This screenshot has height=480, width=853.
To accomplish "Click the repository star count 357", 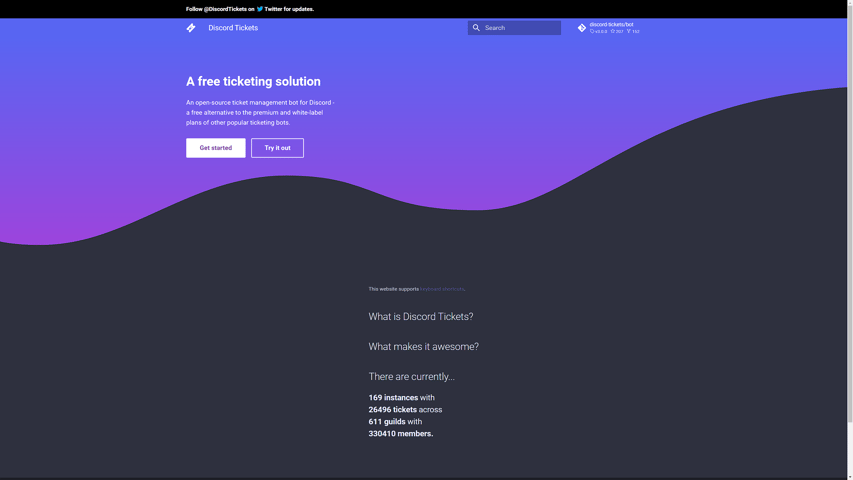I will pyautogui.click(x=617, y=32).
